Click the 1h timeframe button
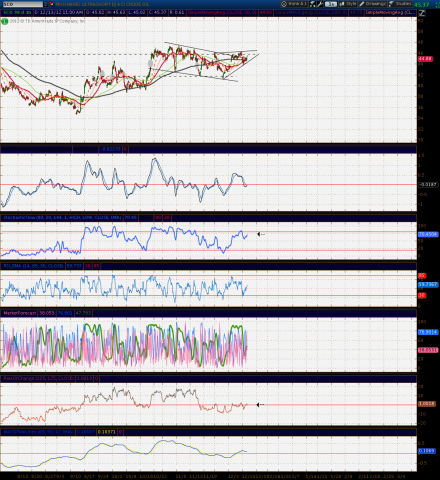This screenshot has width=440, height=480. [x=331, y=4]
